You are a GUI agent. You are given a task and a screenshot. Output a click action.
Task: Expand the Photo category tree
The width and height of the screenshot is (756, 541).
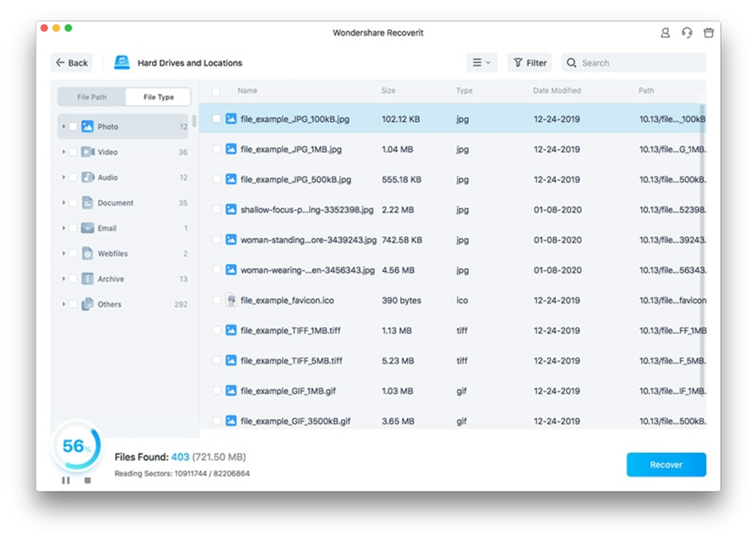63,126
